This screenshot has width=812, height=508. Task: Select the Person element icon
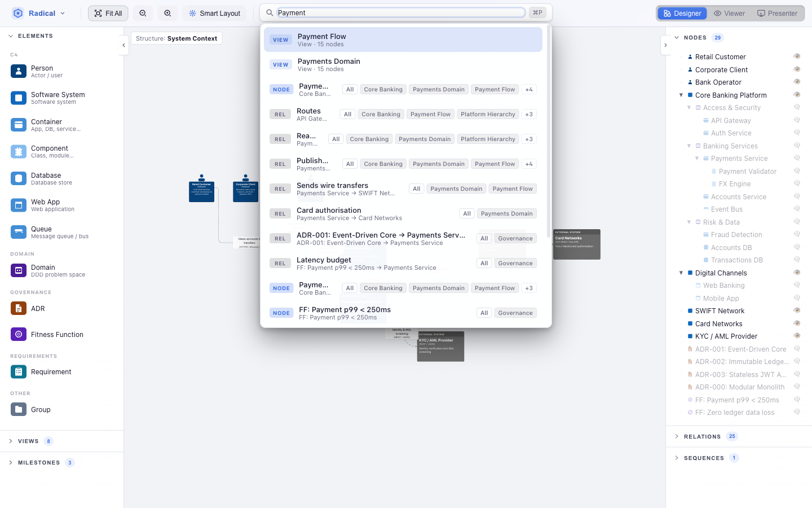19,71
